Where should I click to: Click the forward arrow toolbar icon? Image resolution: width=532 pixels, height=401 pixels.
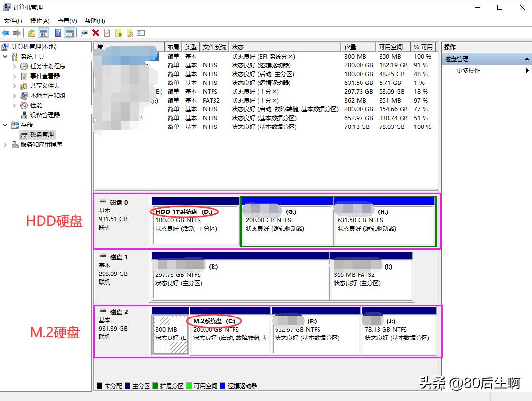click(x=17, y=33)
